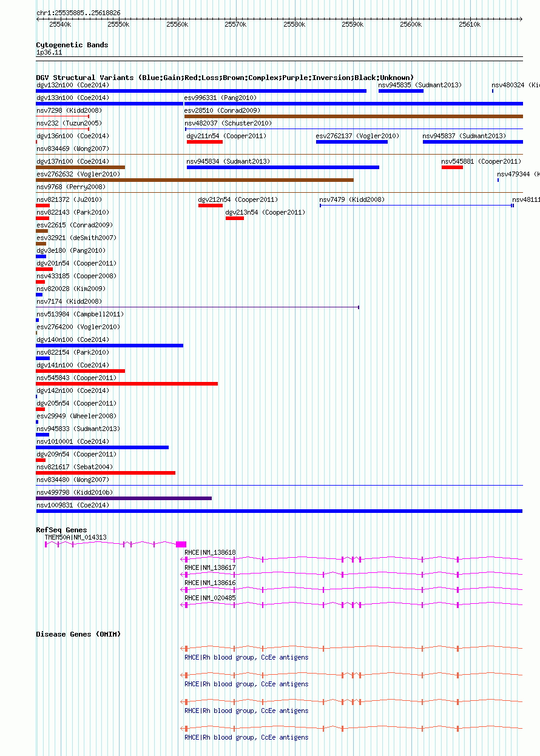Click the esv996331 (Pang2010) variant label
This screenshot has height=756, width=540.
click(220, 98)
